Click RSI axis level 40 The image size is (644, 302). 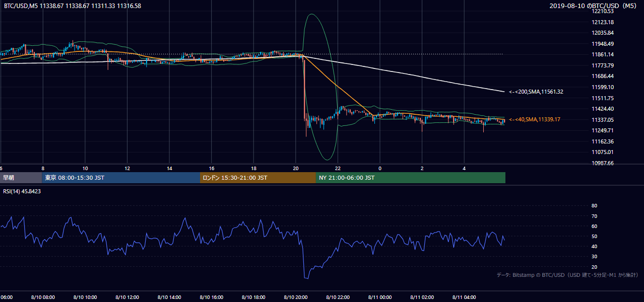594,246
